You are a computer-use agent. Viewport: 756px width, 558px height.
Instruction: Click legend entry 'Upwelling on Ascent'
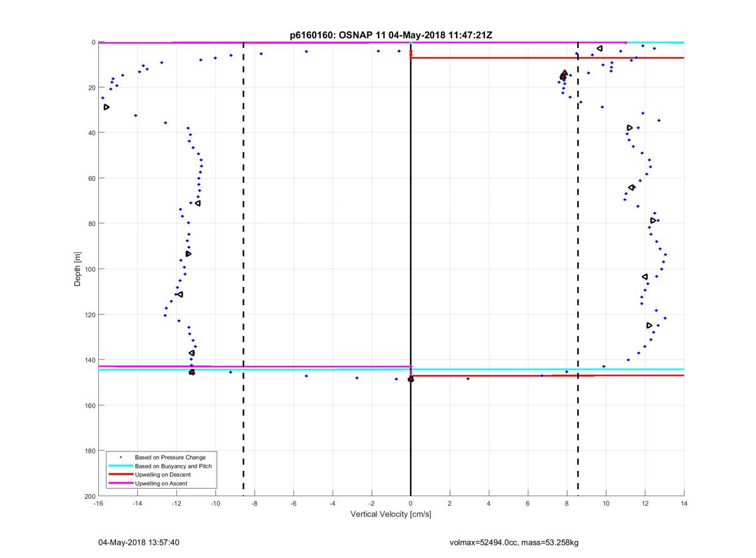click(x=161, y=484)
